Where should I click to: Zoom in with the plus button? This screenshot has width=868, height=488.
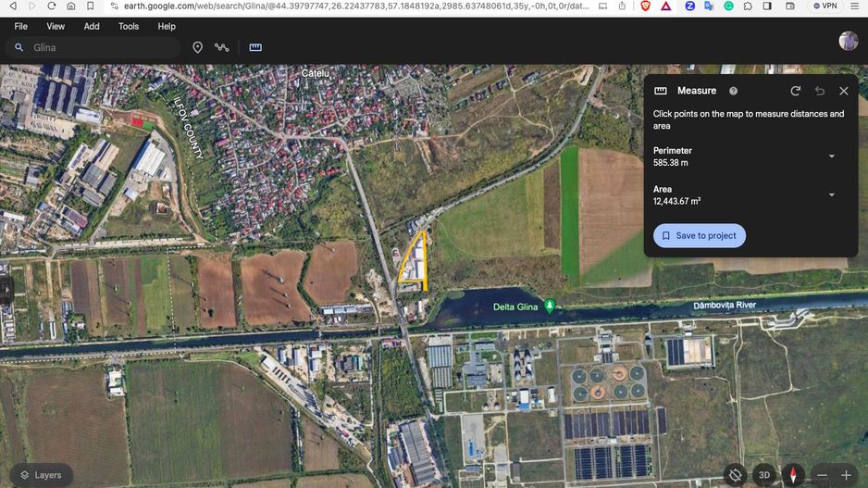click(x=846, y=475)
